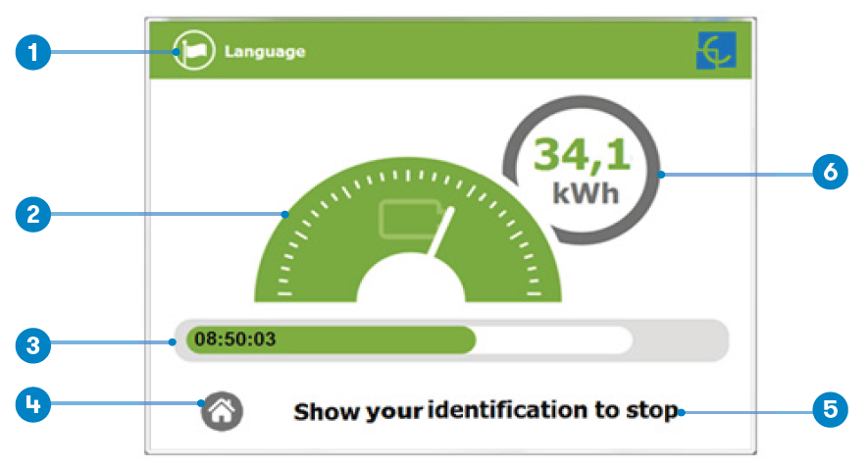This screenshot has height=469, width=868.
Task: Click callout badge number 1
Action: (34, 51)
